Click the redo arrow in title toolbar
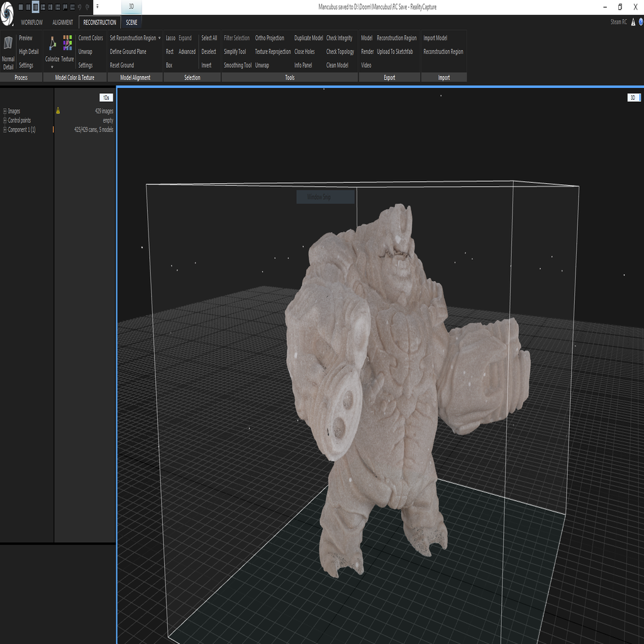This screenshot has width=644, height=644. click(x=87, y=7)
